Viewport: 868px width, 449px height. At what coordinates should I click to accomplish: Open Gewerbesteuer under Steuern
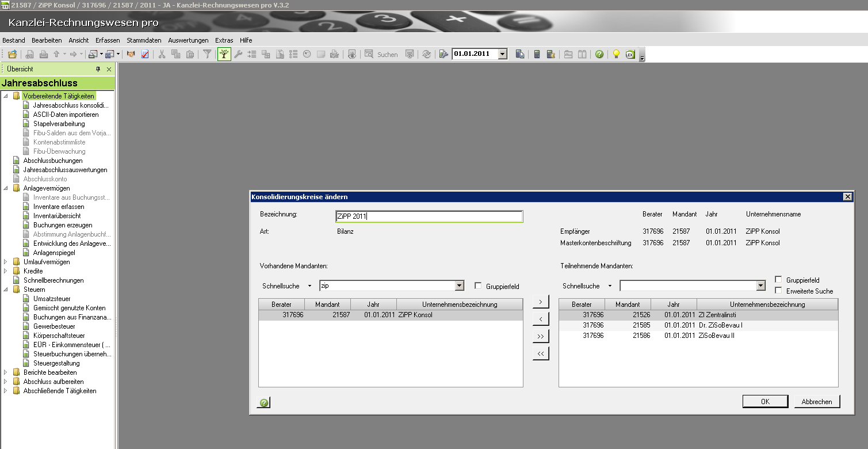(x=54, y=326)
